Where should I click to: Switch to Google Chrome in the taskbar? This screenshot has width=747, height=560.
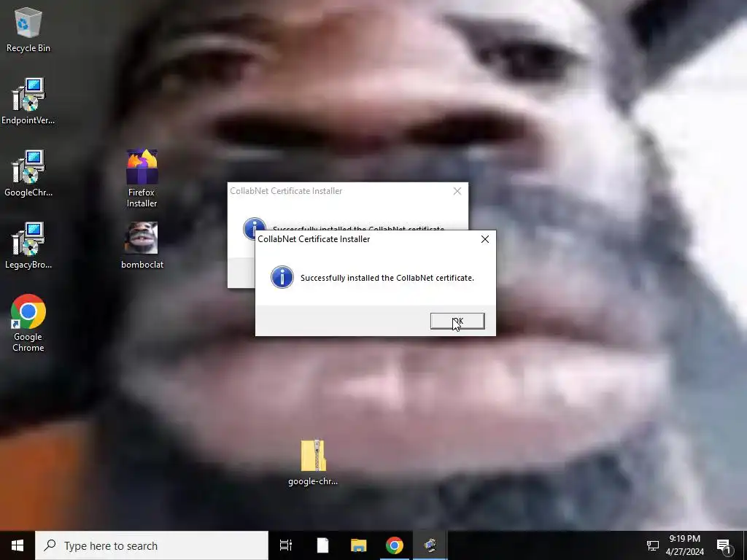point(395,545)
